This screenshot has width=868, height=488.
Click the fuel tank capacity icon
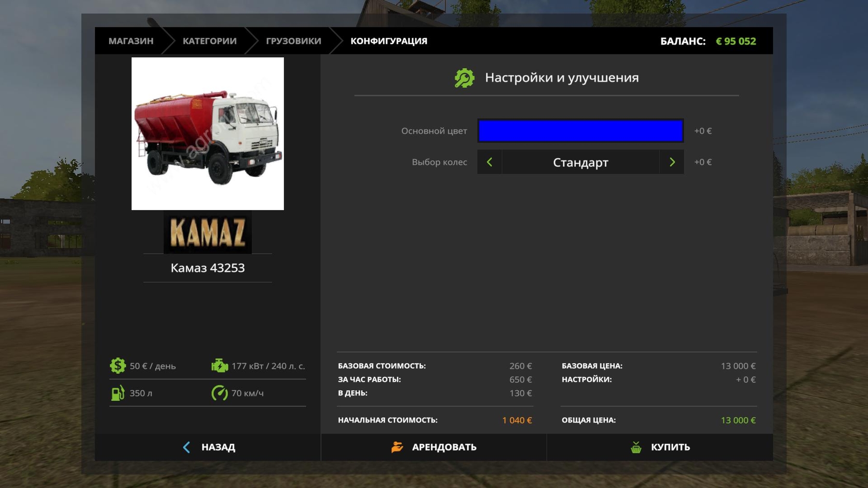pos(118,393)
